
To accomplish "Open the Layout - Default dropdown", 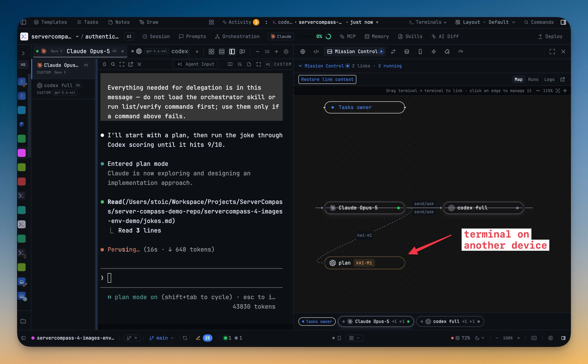I will [x=485, y=22].
